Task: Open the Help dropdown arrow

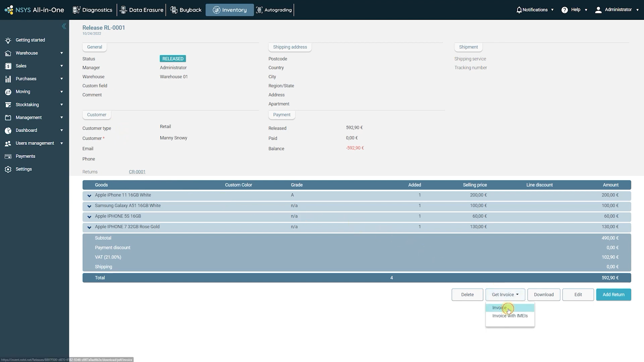Action: pos(586,10)
